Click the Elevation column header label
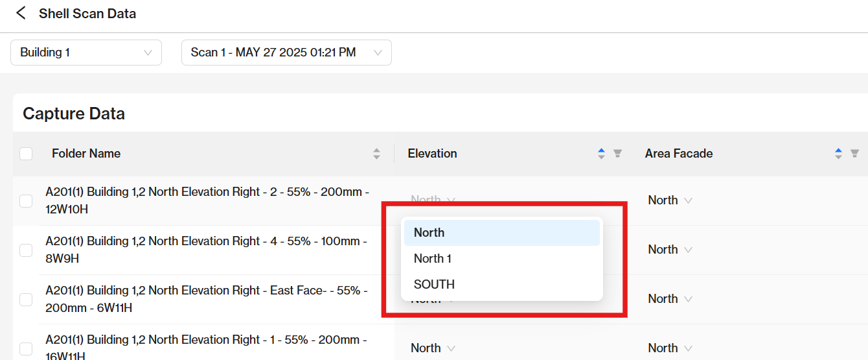The image size is (868, 360). click(432, 154)
